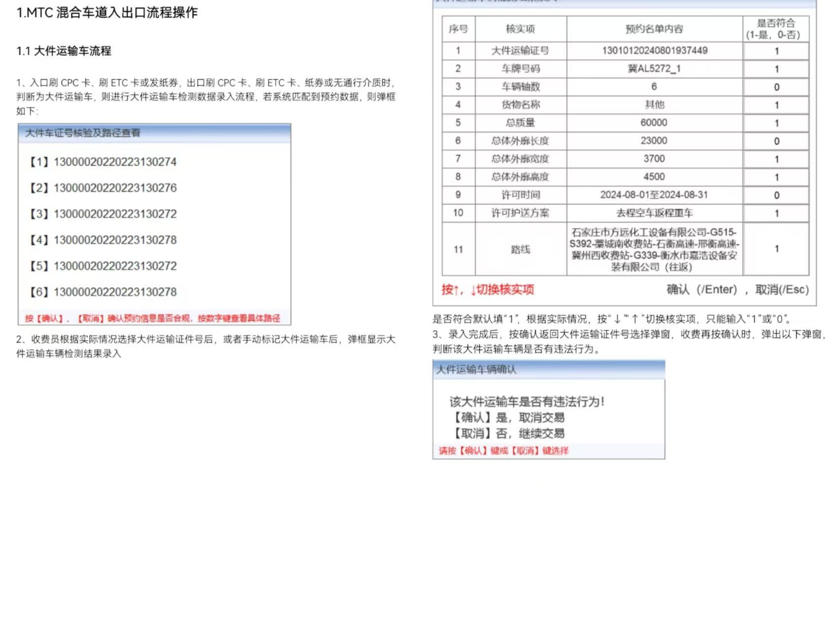Click the "预约名单内容" table header
Viewport: 840px width, 630px height.
coord(654,29)
